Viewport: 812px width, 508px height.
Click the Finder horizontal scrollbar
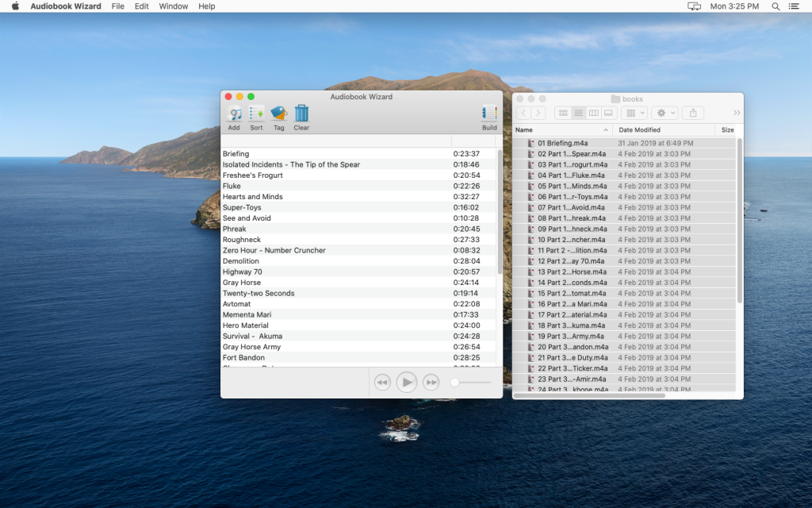pos(589,395)
